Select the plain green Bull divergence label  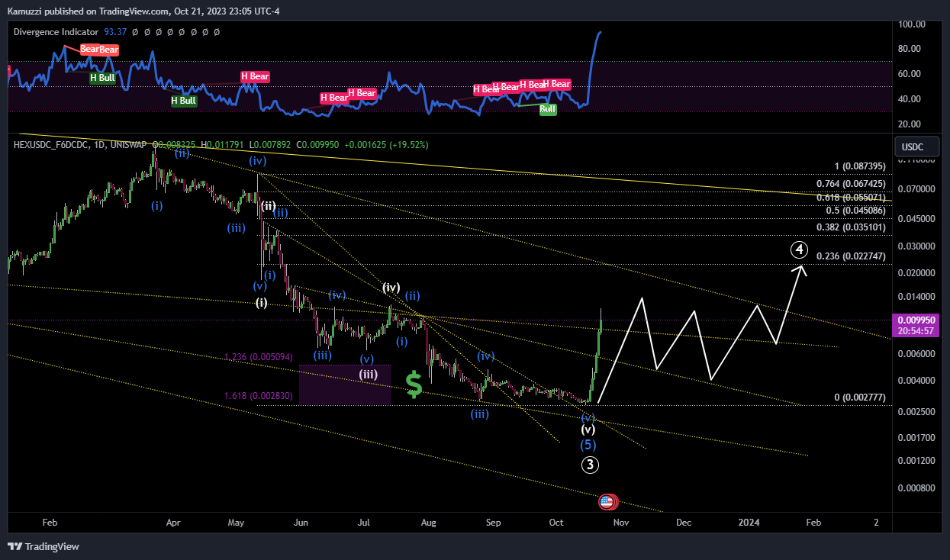(x=548, y=109)
